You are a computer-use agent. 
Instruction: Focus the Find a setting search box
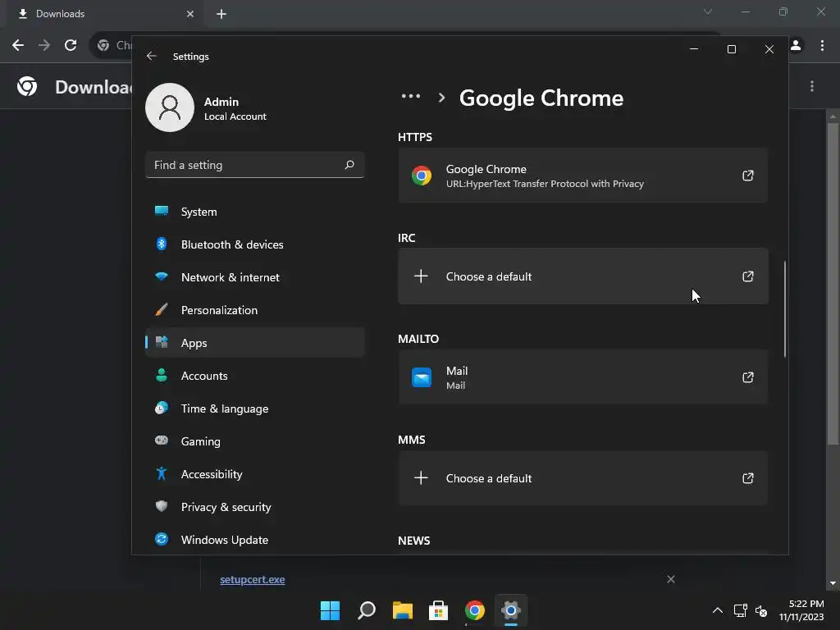tap(255, 165)
